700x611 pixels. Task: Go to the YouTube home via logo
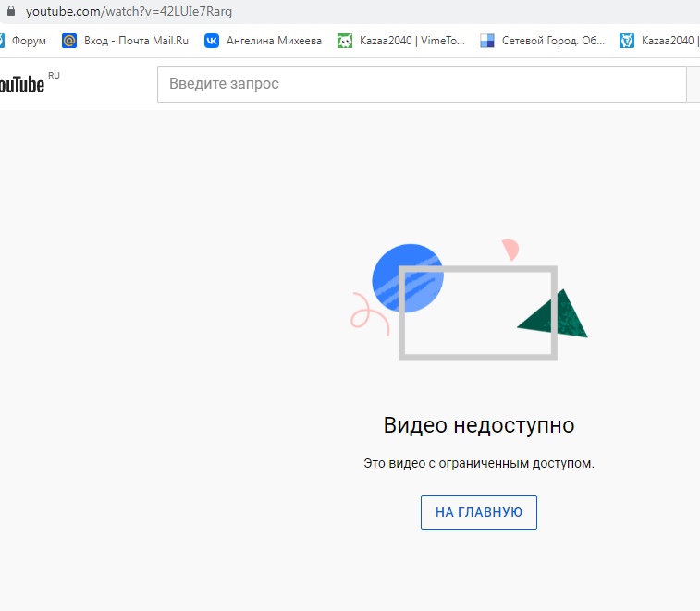(22, 84)
